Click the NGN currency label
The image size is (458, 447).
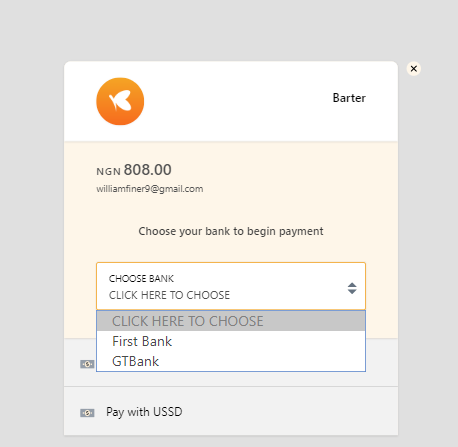point(108,172)
